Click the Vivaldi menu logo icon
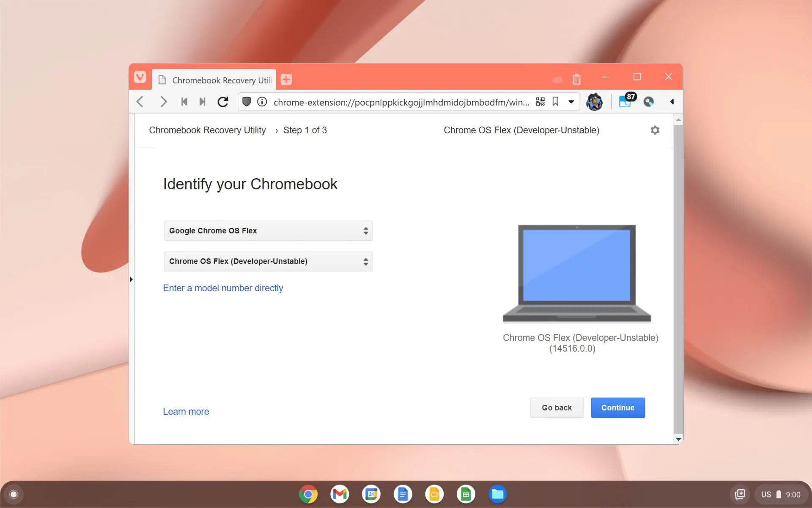Screen dimensions: 812x508 [140, 77]
